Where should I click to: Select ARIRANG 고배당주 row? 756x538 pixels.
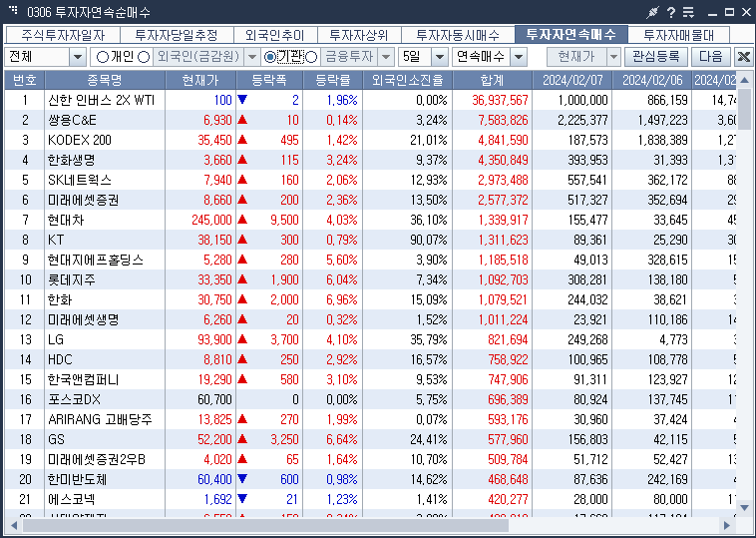point(370,420)
